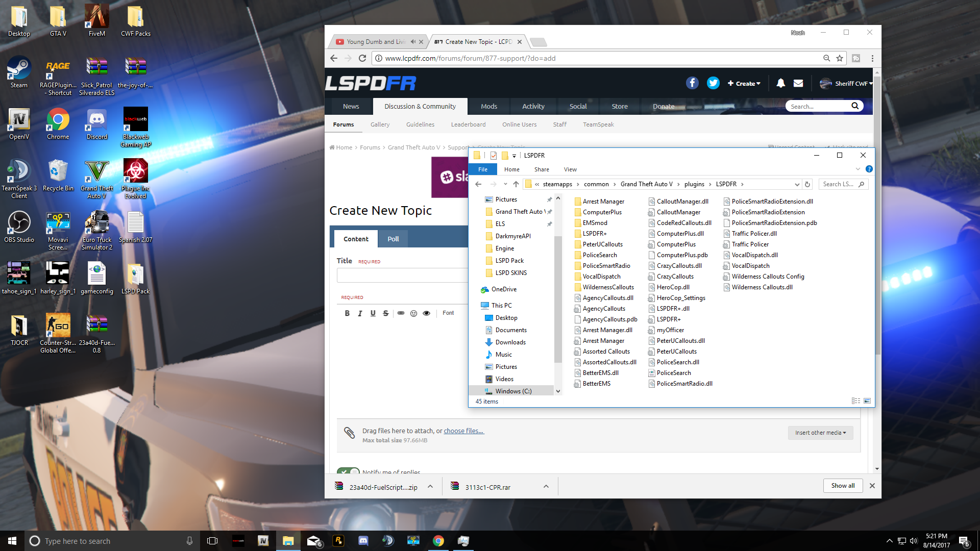980x551 pixels.
Task: Expand options for 3113c1-CPR.rar download
Action: [546, 487]
